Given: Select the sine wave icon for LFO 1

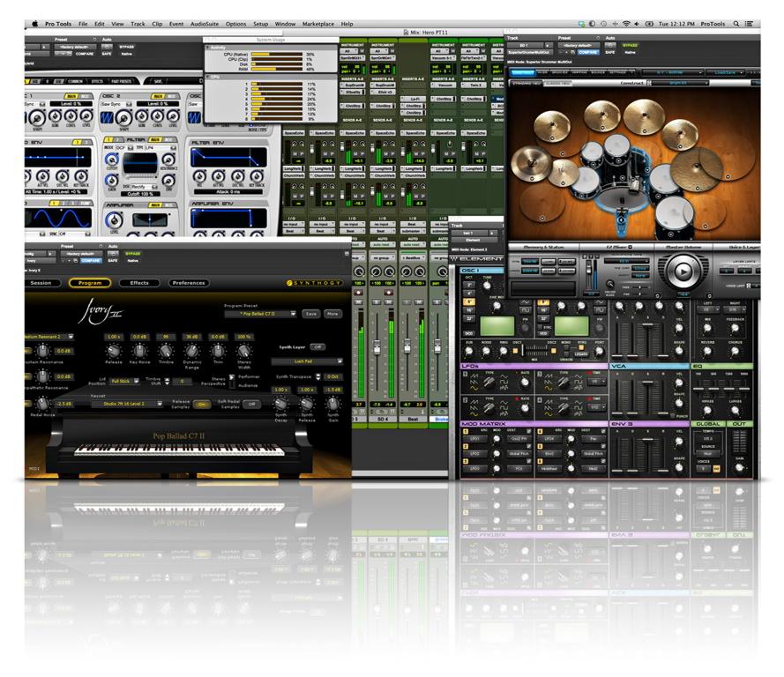Looking at the screenshot, I should [x=474, y=388].
